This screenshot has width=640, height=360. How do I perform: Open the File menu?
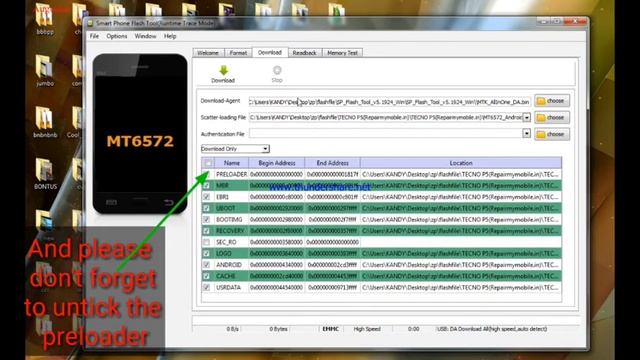(x=94, y=36)
